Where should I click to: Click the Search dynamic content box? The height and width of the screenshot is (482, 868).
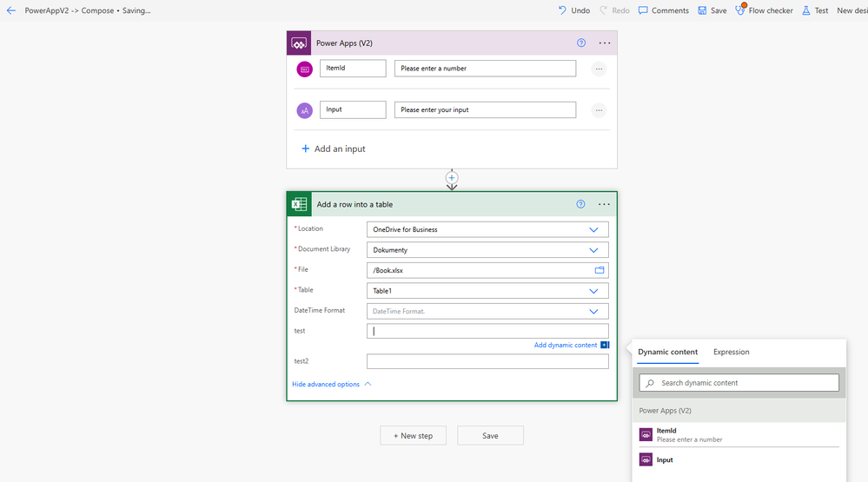point(739,383)
